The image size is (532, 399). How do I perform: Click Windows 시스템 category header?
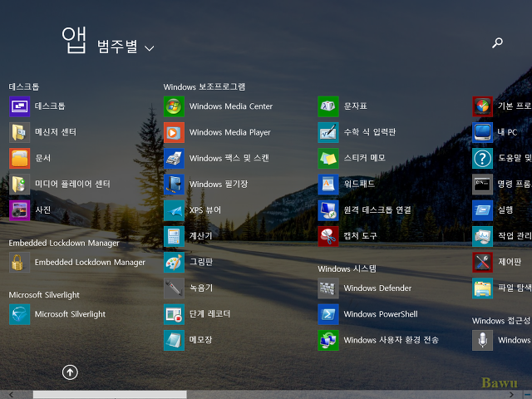coord(347,269)
